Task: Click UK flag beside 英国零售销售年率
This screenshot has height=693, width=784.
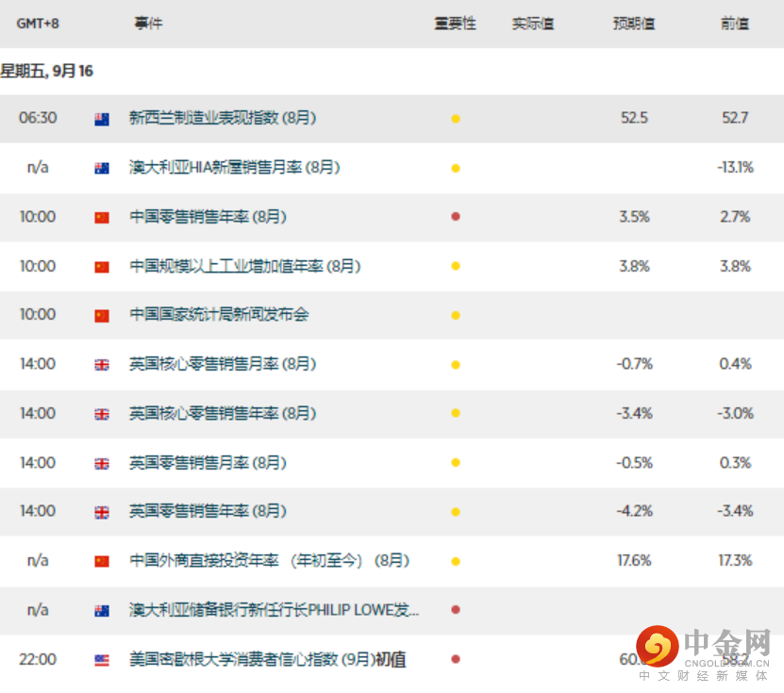Action: 102,513
